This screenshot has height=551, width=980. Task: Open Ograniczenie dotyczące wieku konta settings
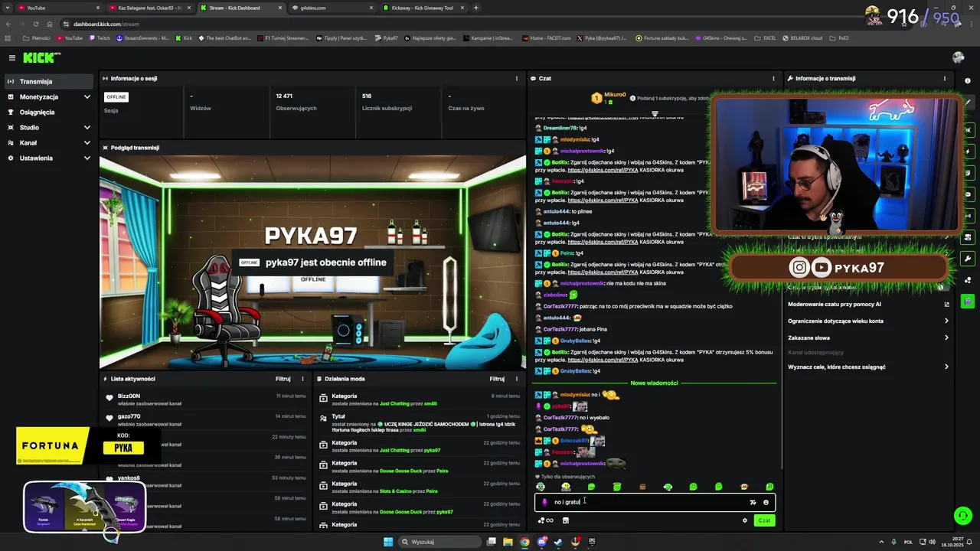pos(868,321)
